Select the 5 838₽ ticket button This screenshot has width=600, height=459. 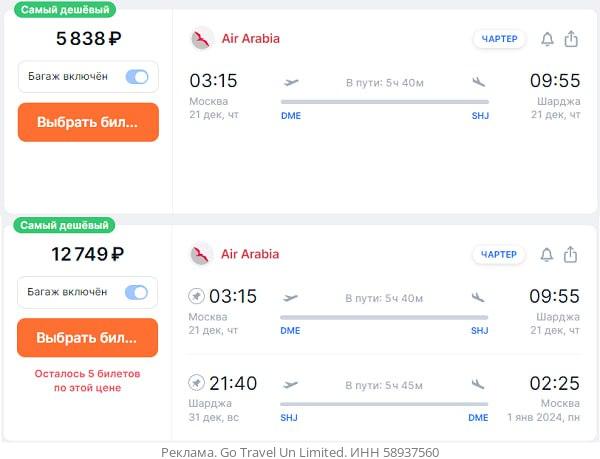(88, 122)
